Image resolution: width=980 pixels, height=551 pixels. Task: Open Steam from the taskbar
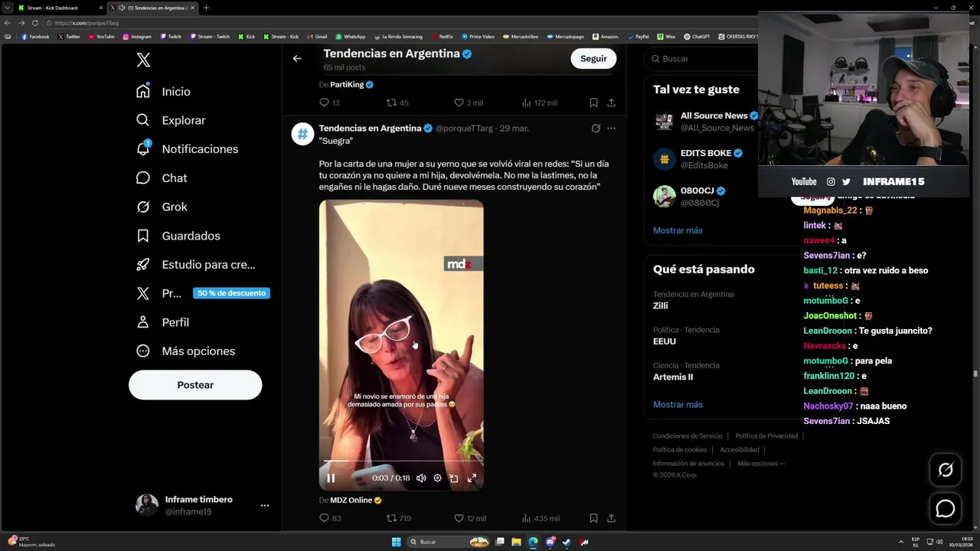pyautogui.click(x=567, y=542)
